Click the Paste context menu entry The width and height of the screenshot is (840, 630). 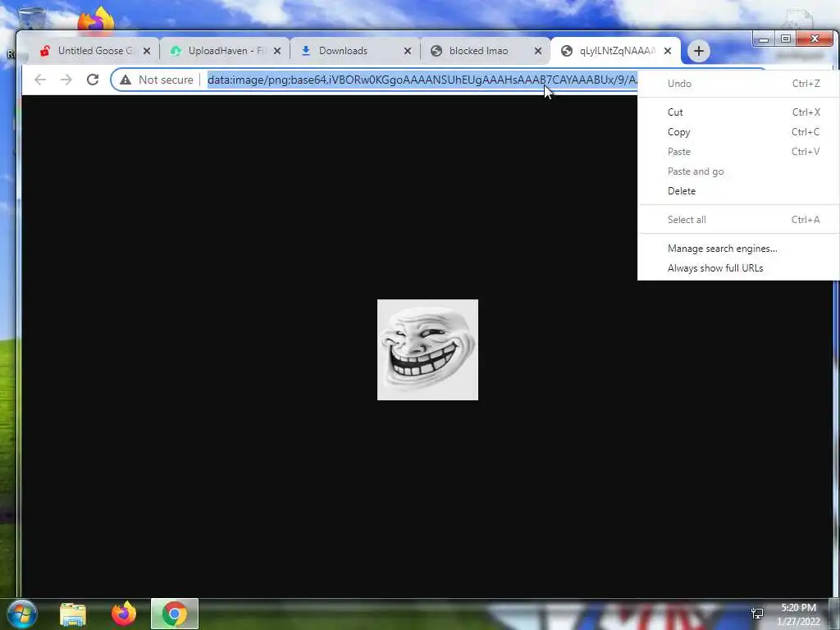[738, 152]
